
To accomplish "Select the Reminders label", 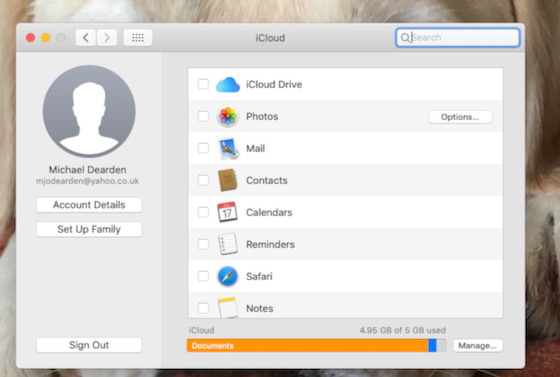I will pyautogui.click(x=270, y=244).
